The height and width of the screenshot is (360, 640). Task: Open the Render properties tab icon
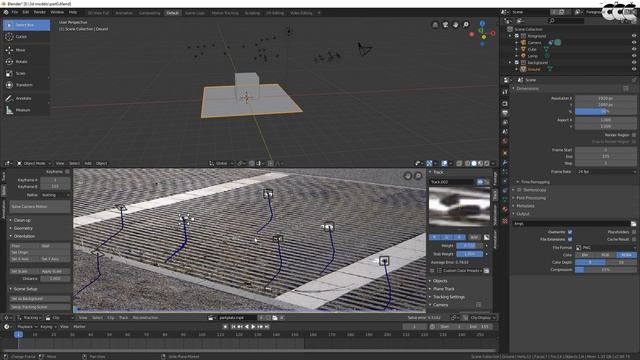pyautogui.click(x=505, y=104)
